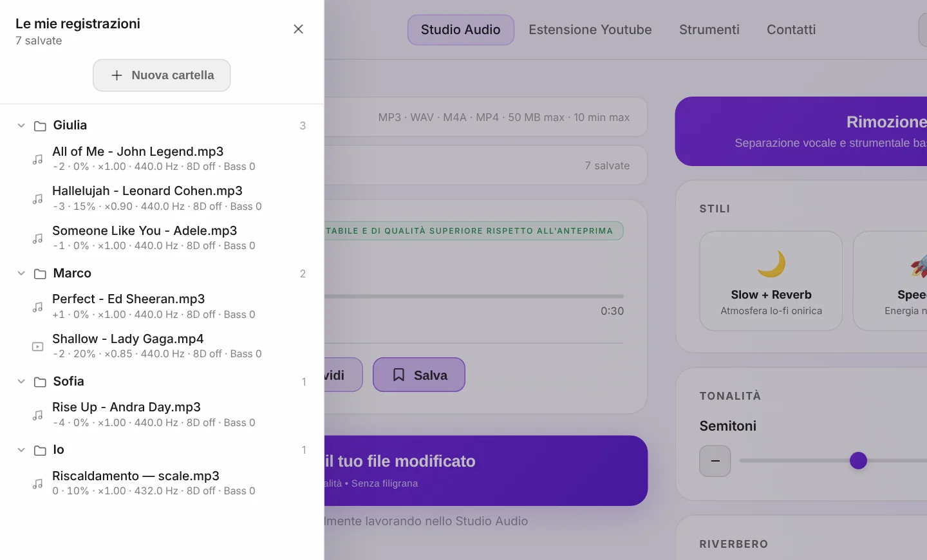Viewport: 927px width, 560px height.
Task: Collapse the Giulia folder chevron
Action: pos(21,126)
